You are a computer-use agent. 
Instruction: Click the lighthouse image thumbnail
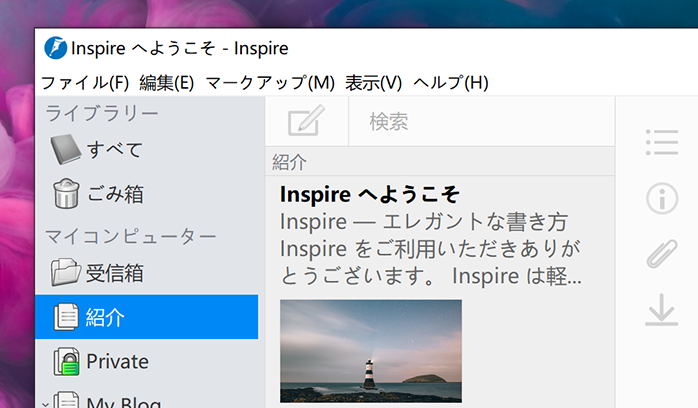370,351
